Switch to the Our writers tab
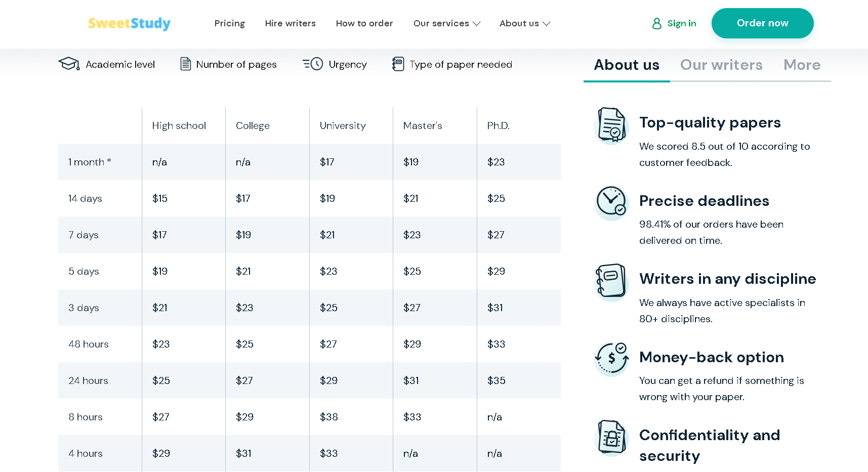 (x=721, y=65)
